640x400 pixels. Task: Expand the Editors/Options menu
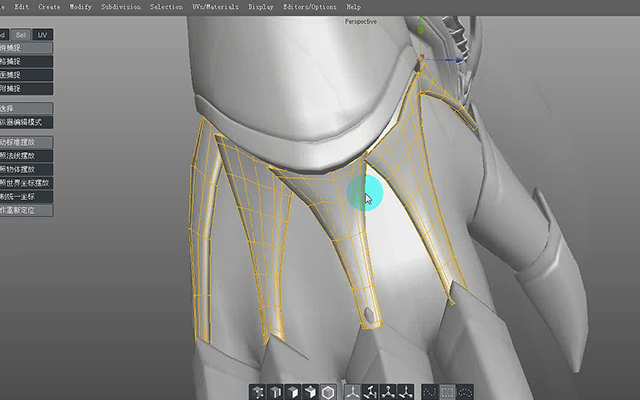310,7
